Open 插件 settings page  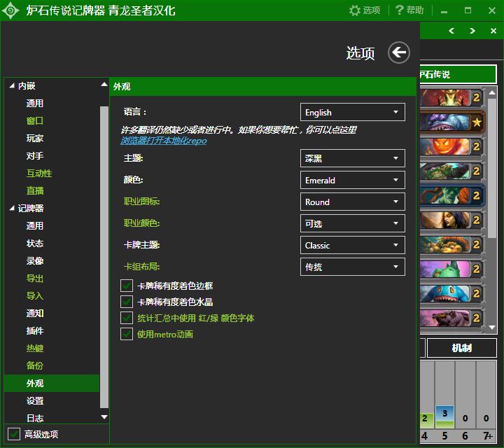(35, 331)
